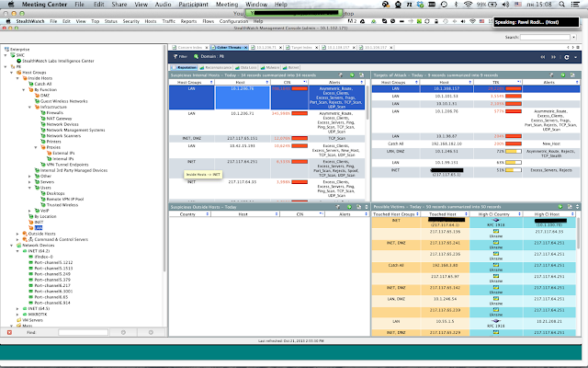Image resolution: width=588 pixels, height=368 pixels.
Task: Click the green add icon in Suspicious Outside Hosts header
Action: pyautogui.click(x=349, y=207)
